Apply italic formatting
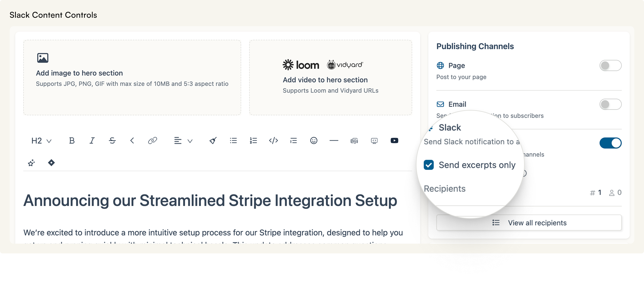Viewport: 644px width, 286px height. [x=92, y=140]
